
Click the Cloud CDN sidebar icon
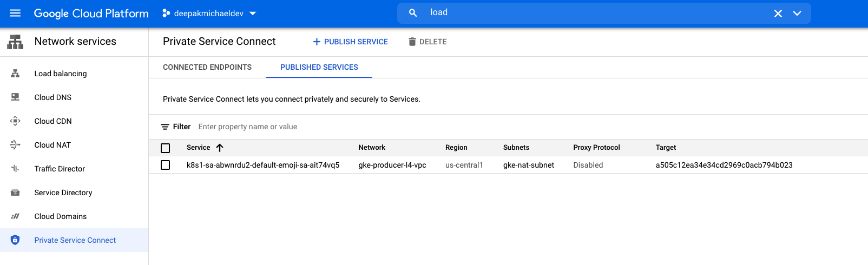(15, 121)
